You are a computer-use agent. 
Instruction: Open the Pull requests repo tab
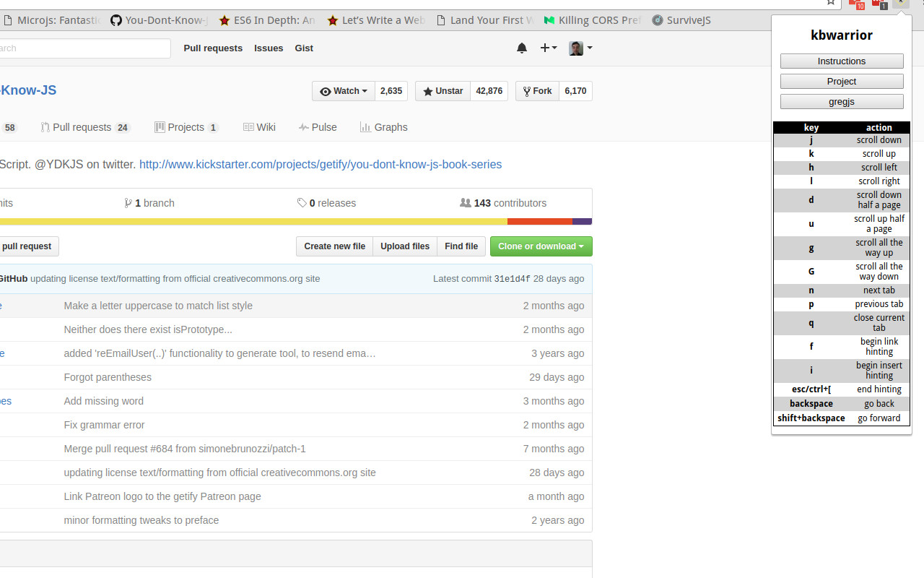click(x=85, y=127)
